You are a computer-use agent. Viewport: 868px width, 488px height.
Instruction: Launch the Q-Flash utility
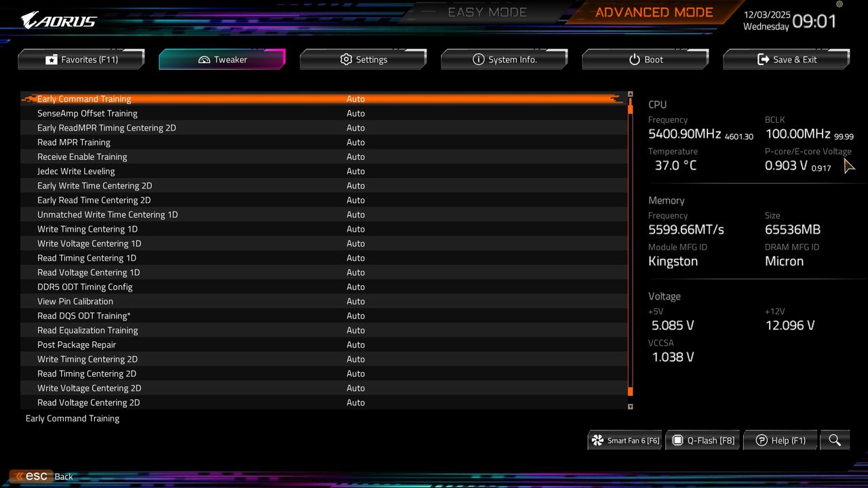tap(703, 440)
